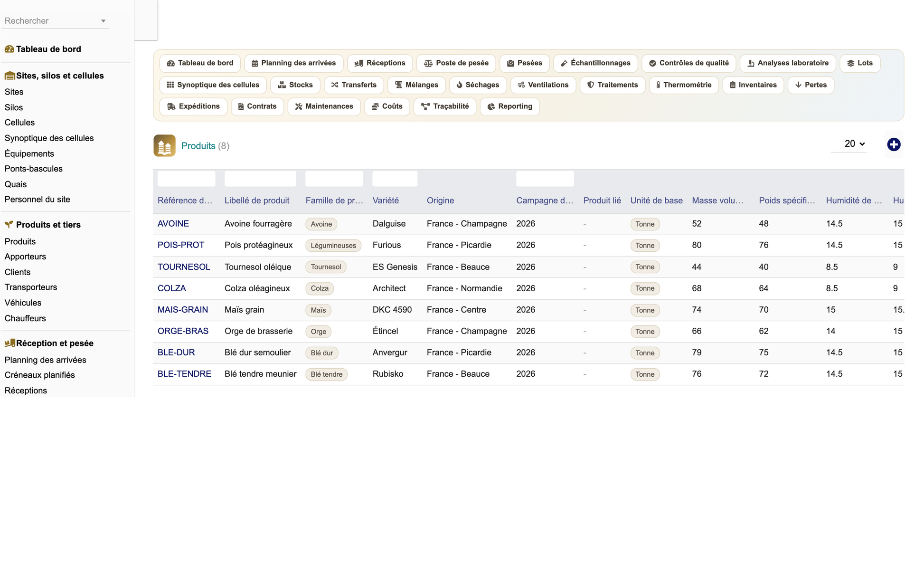Viewport: 924px width, 572px height.
Task: Click the Campagne filter input field
Action: point(545,179)
